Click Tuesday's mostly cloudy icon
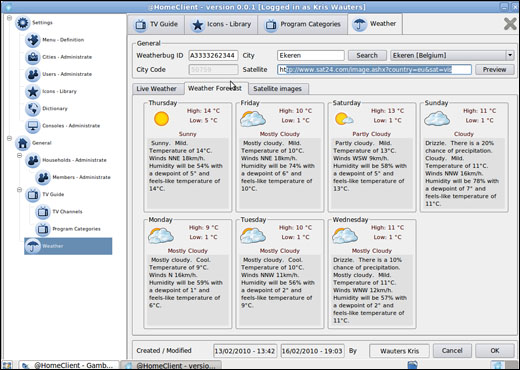This screenshot has height=370, width=520. (253, 236)
